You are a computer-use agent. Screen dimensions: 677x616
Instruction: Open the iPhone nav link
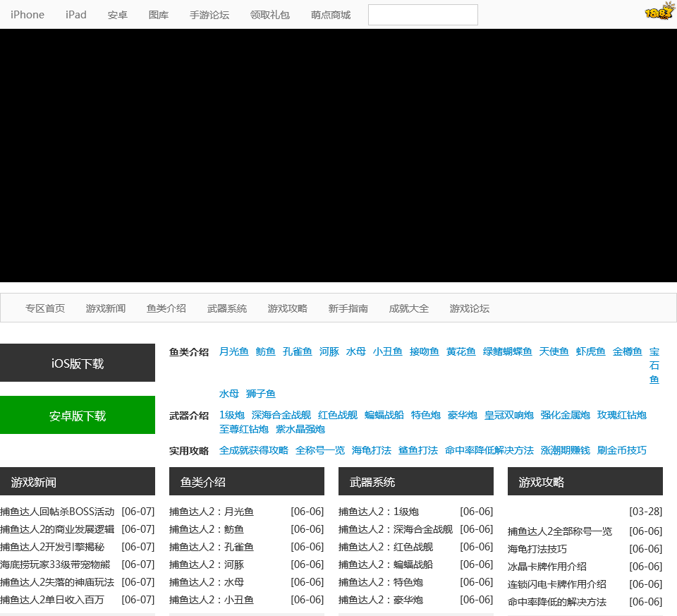click(28, 15)
